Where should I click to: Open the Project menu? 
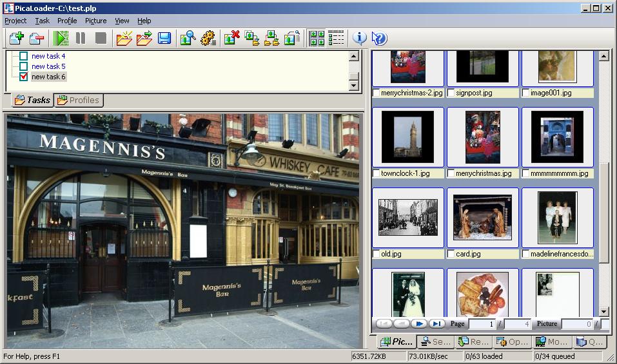(x=15, y=21)
